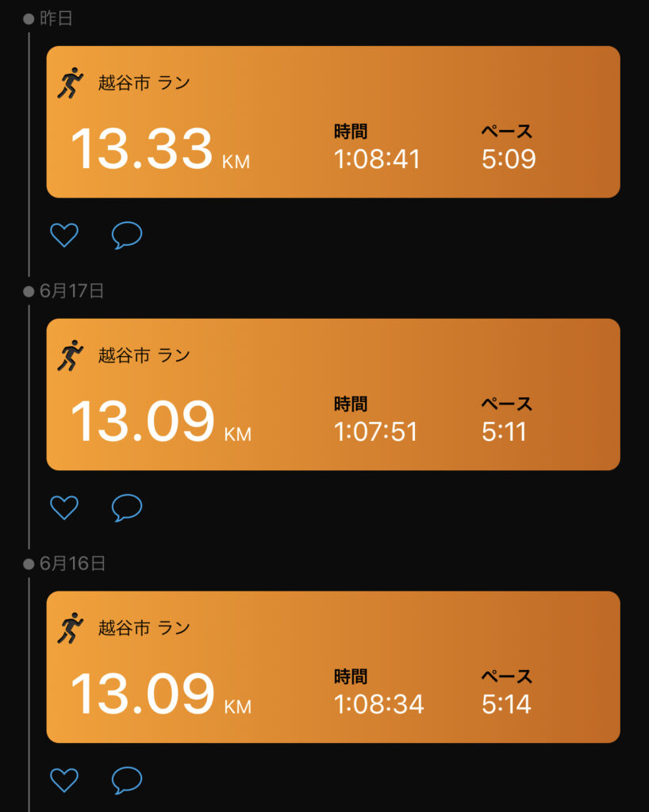649x812 pixels.
Task: Tap the 5:14 pace value
Action: [506, 704]
